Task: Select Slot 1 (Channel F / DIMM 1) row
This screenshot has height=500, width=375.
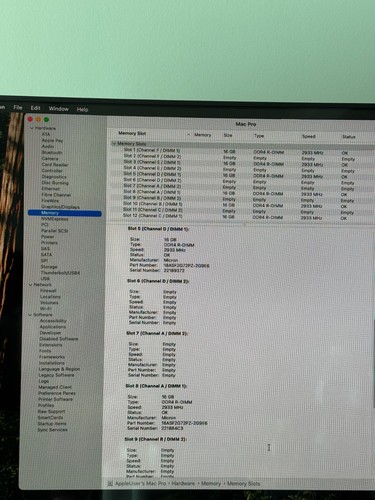Action: point(241,151)
